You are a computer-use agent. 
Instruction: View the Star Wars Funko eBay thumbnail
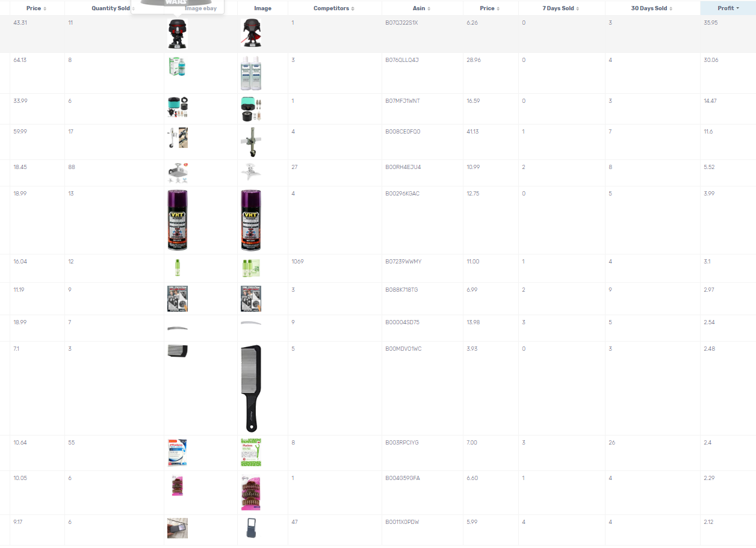click(178, 34)
